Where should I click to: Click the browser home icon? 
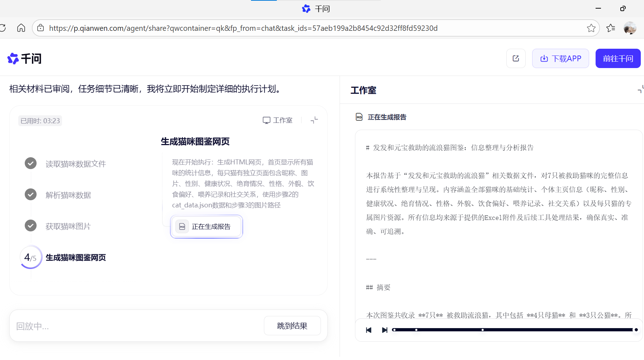pyautogui.click(x=21, y=28)
